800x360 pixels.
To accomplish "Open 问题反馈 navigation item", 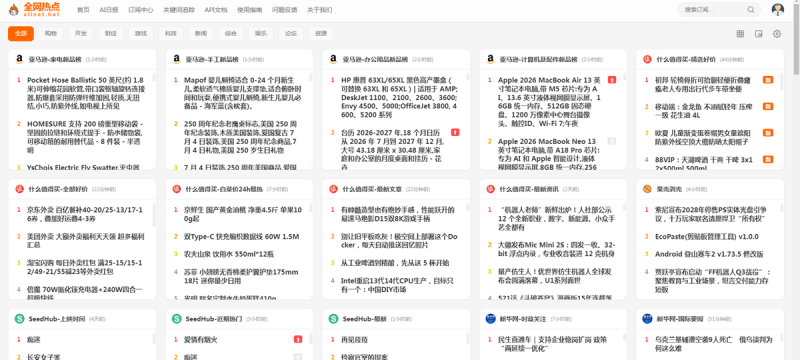I will pyautogui.click(x=284, y=10).
